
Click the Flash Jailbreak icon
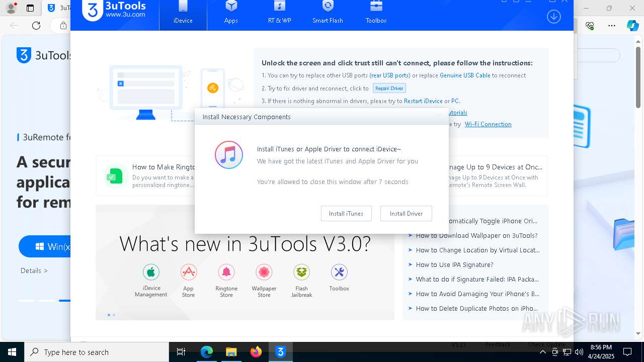(x=301, y=273)
